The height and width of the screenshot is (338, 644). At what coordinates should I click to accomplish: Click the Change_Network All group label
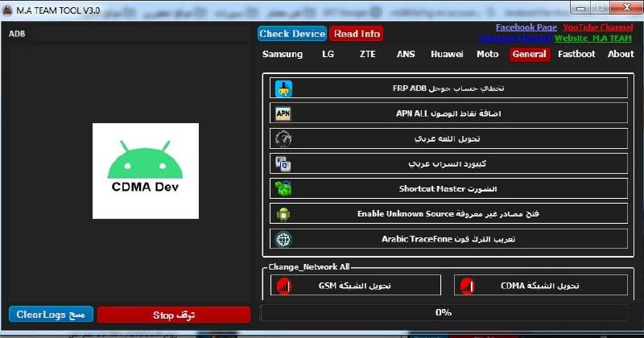[309, 267]
